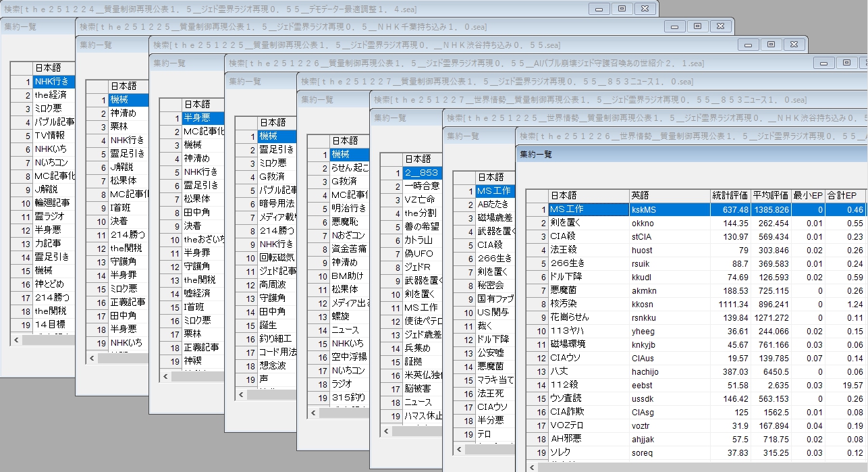Restore the NHK千葉持ち込み search window

click(697, 26)
